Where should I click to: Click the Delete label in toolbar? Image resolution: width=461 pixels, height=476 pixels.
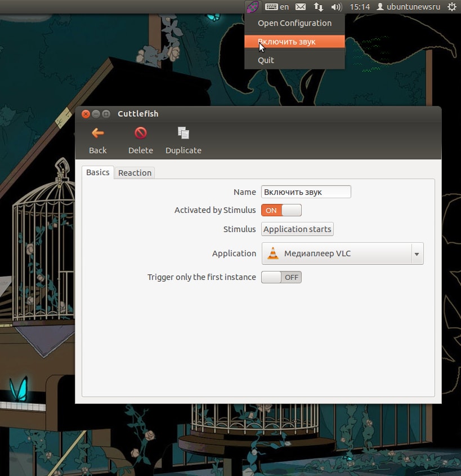click(140, 150)
